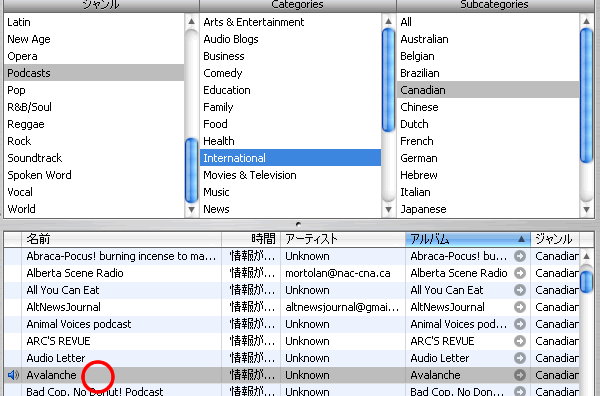
Task: Click the genre list scrollbar thumb
Action: pos(191,171)
